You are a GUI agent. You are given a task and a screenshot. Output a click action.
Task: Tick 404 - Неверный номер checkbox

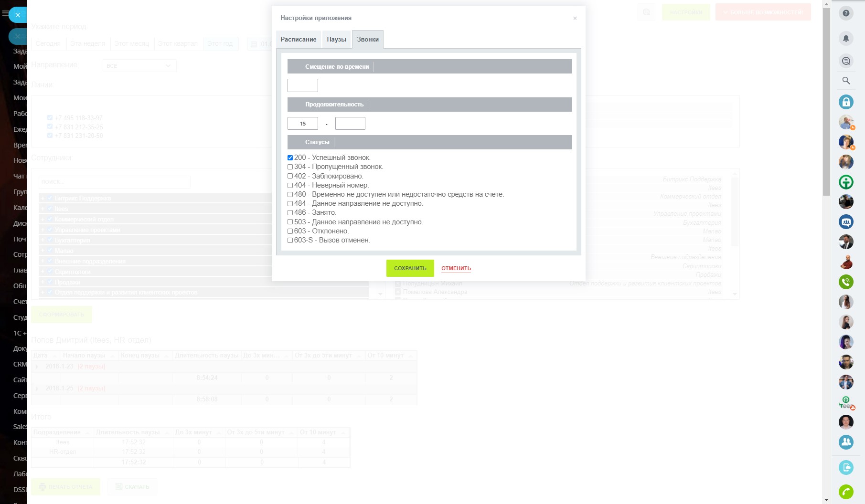(290, 185)
